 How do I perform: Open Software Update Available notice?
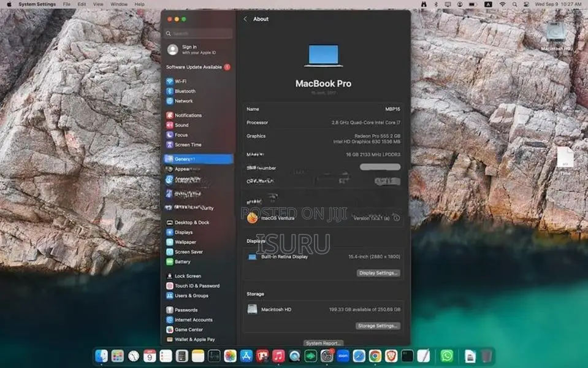click(x=197, y=67)
